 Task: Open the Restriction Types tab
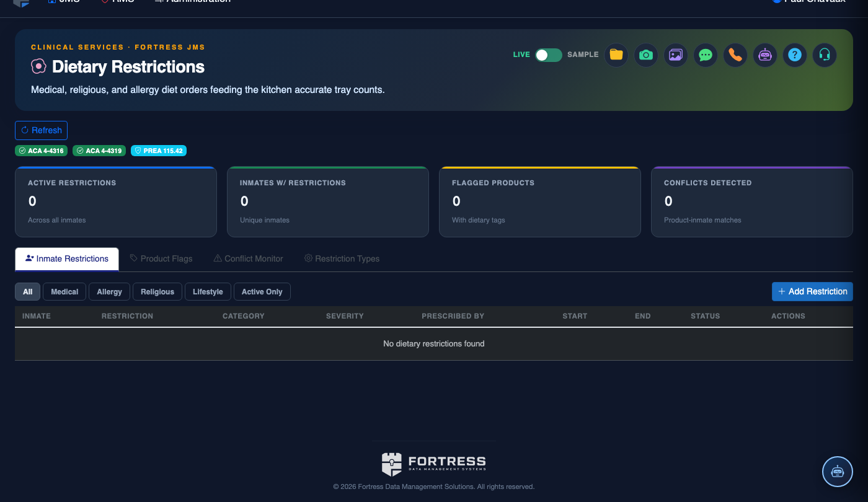tap(342, 258)
